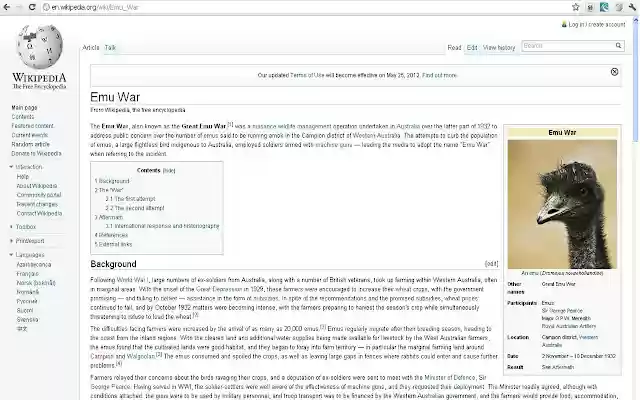This screenshot has width=640, height=400.
Task: Open Current events in sidebar
Action: [x=29, y=135]
